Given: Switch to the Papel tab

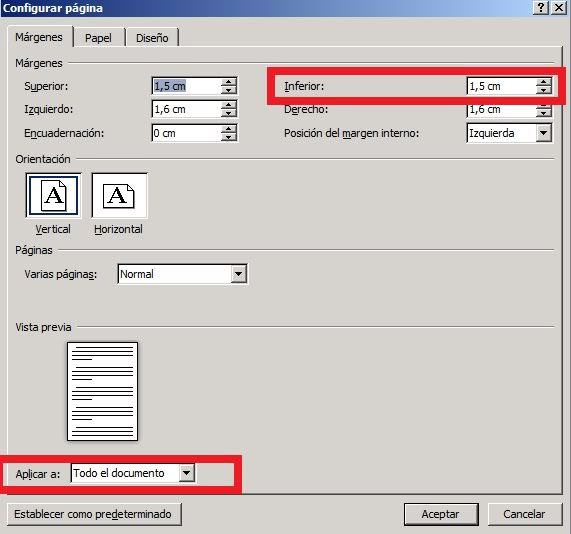Looking at the screenshot, I should point(98,38).
